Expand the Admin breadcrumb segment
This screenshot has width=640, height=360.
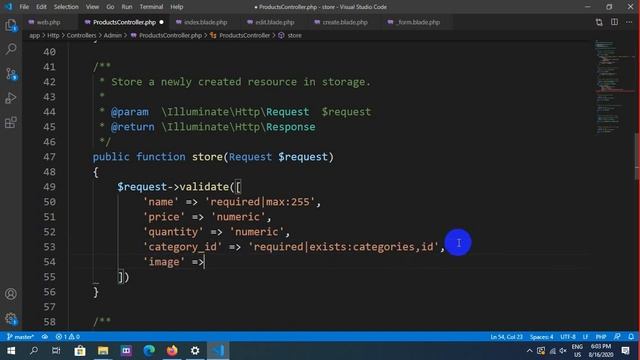pos(113,36)
